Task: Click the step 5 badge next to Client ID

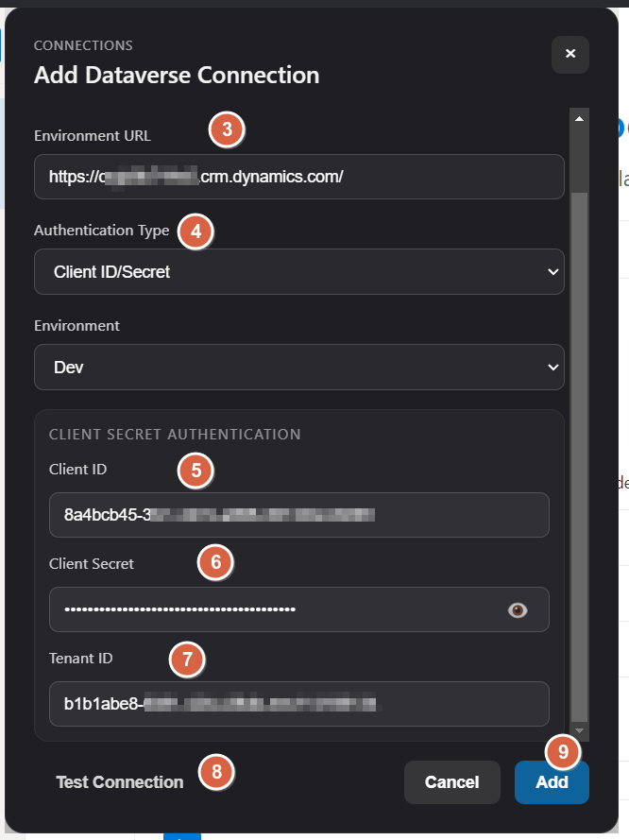Action: point(195,471)
